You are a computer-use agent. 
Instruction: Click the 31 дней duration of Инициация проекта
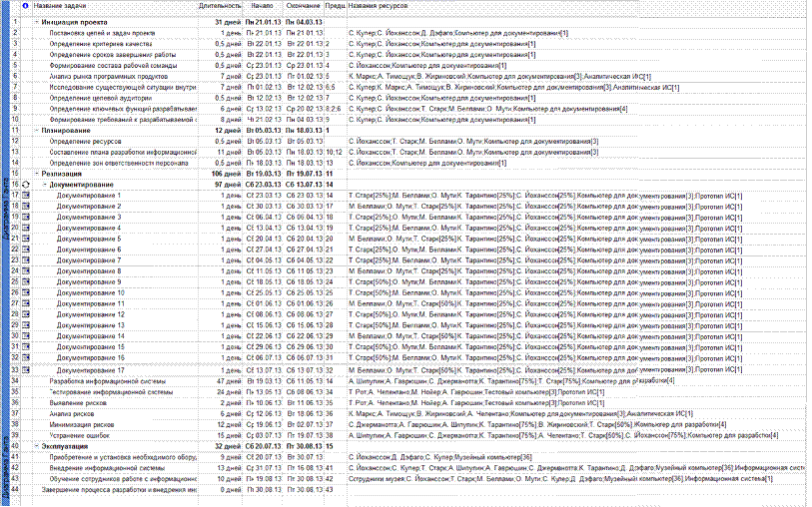(228, 22)
